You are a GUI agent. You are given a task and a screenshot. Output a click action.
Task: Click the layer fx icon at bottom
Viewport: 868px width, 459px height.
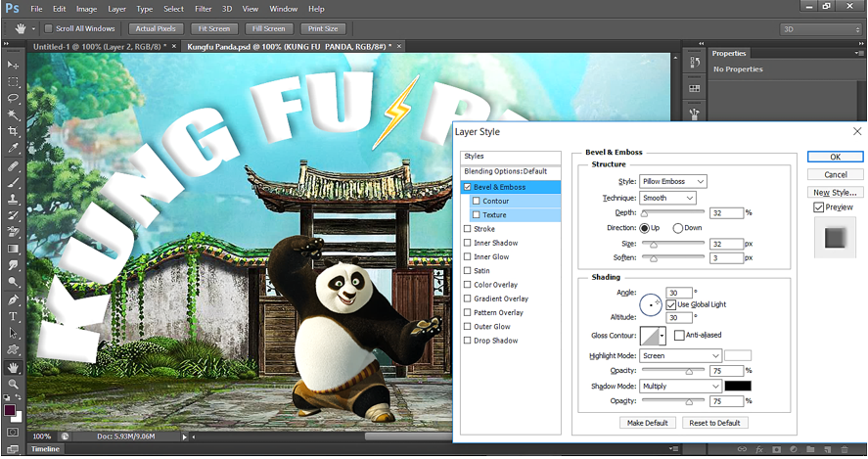click(x=759, y=449)
